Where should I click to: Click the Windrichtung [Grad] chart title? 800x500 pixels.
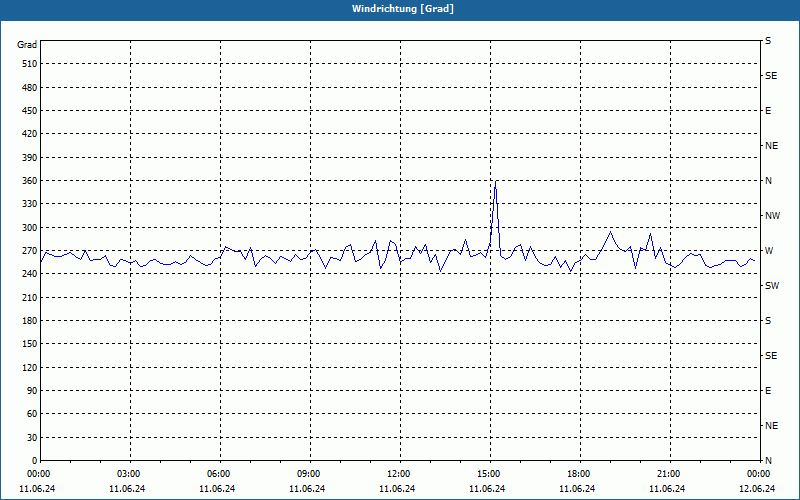403,9
